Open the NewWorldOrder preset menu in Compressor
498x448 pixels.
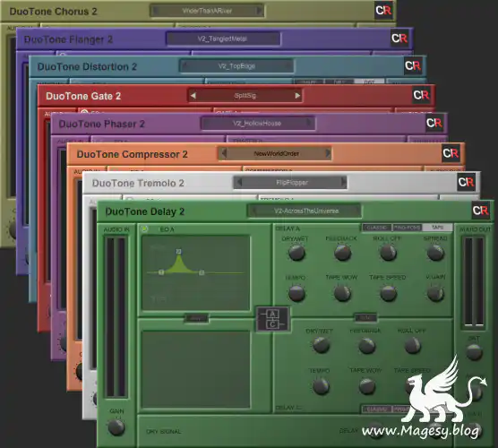tap(276, 153)
